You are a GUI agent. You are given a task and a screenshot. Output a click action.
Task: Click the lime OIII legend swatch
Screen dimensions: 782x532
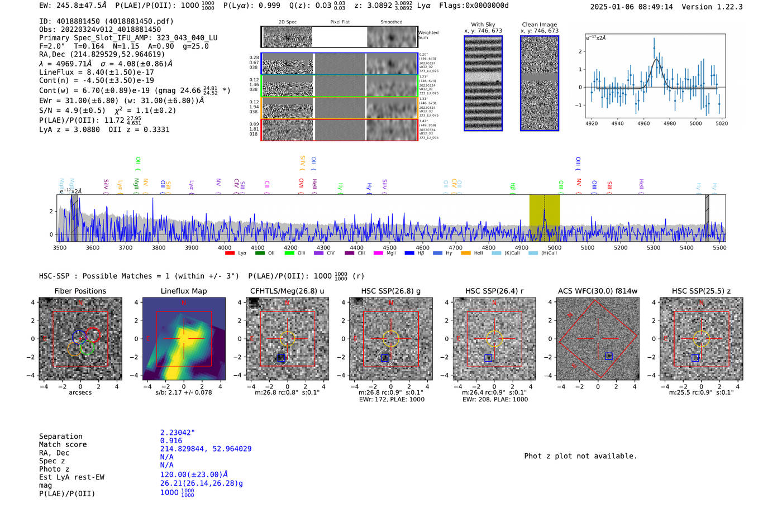pyautogui.click(x=289, y=253)
